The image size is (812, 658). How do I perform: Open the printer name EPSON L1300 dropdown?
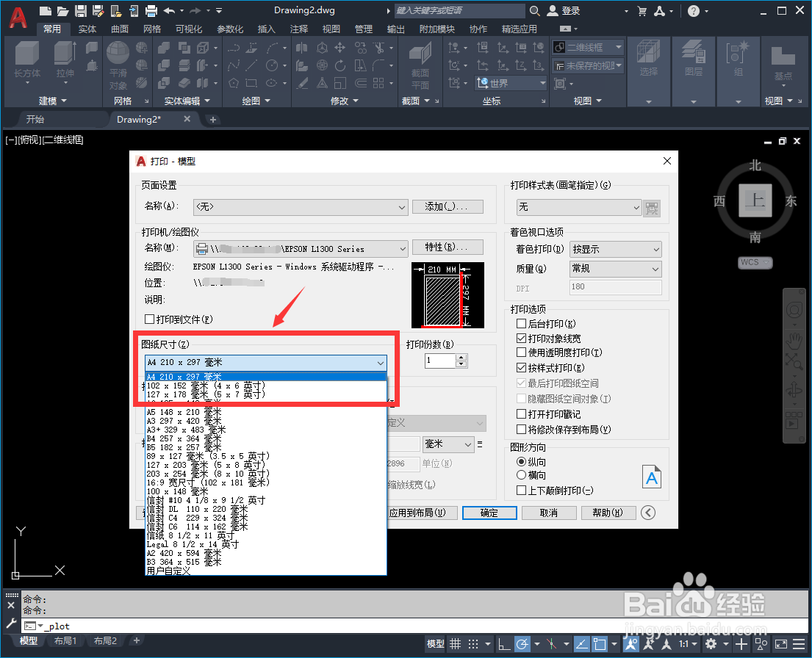coord(301,248)
